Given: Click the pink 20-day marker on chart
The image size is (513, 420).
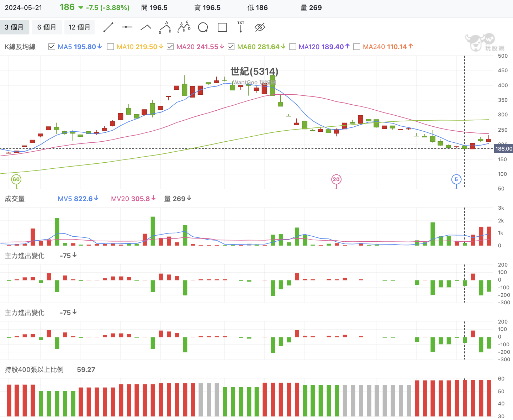Looking at the screenshot, I should 336,179.
